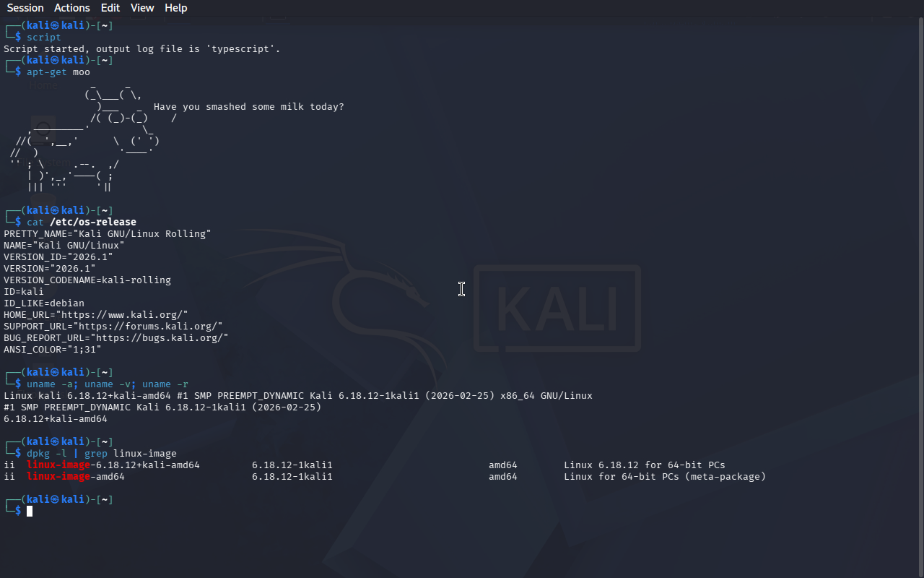Click the Kali skull icon in last prompt

pyautogui.click(x=55, y=499)
